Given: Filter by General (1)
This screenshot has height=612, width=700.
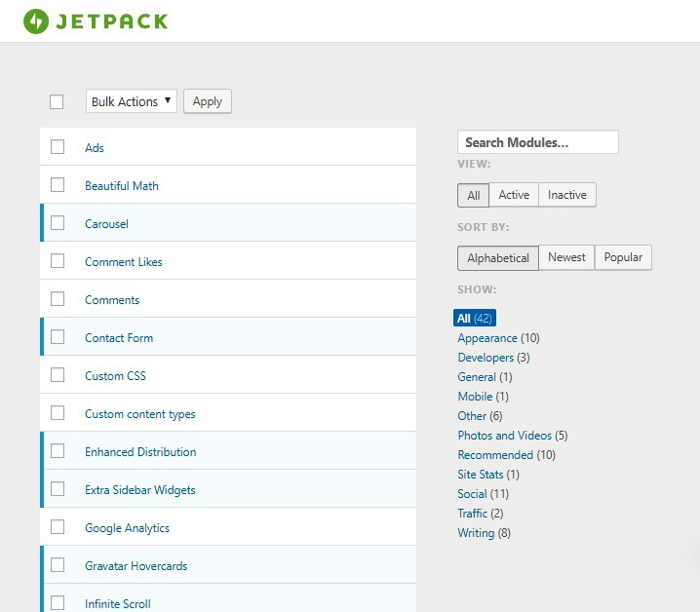Looking at the screenshot, I should click(x=485, y=377).
